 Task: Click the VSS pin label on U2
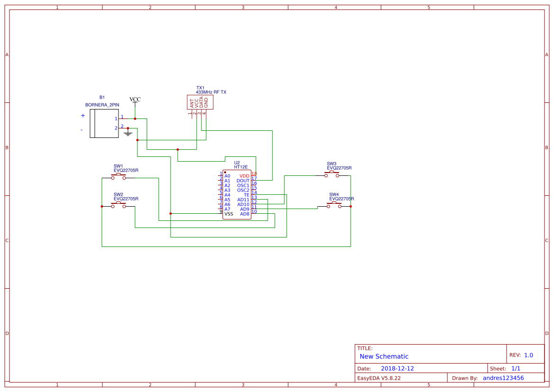(228, 214)
